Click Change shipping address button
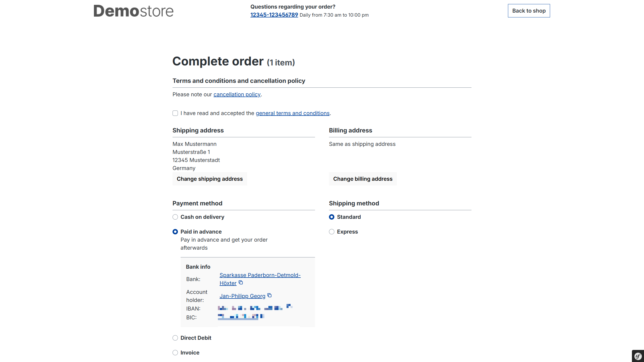Screen dimensions: 644x362 pyautogui.click(x=210, y=179)
